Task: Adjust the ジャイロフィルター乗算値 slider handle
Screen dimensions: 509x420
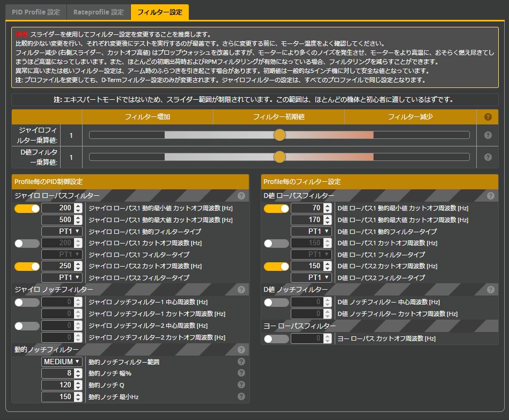Action: point(279,135)
